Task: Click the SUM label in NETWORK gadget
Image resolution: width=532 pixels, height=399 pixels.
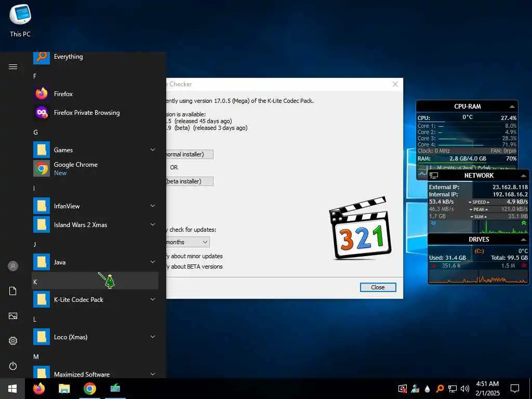Action: coord(478,217)
